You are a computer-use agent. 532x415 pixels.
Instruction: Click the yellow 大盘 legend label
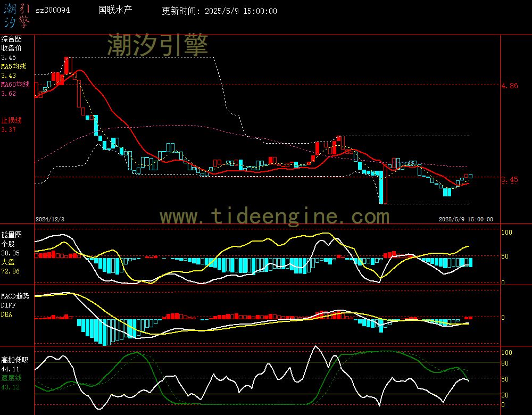click(8, 262)
